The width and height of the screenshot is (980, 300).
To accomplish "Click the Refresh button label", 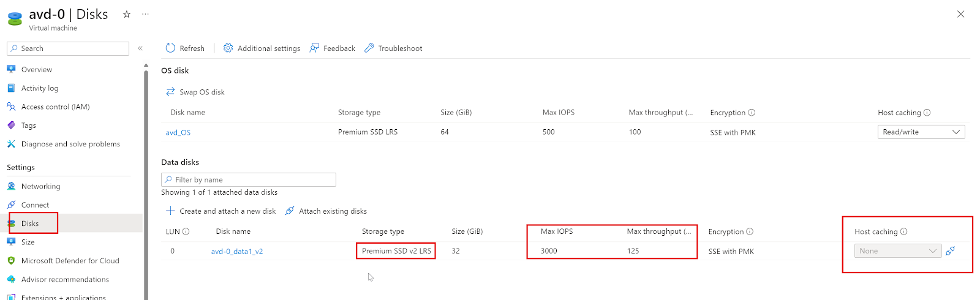I will (x=192, y=48).
